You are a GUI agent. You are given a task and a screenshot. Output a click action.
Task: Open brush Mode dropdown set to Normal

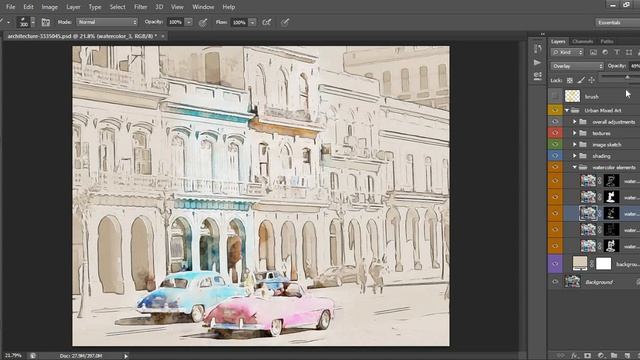coord(107,22)
